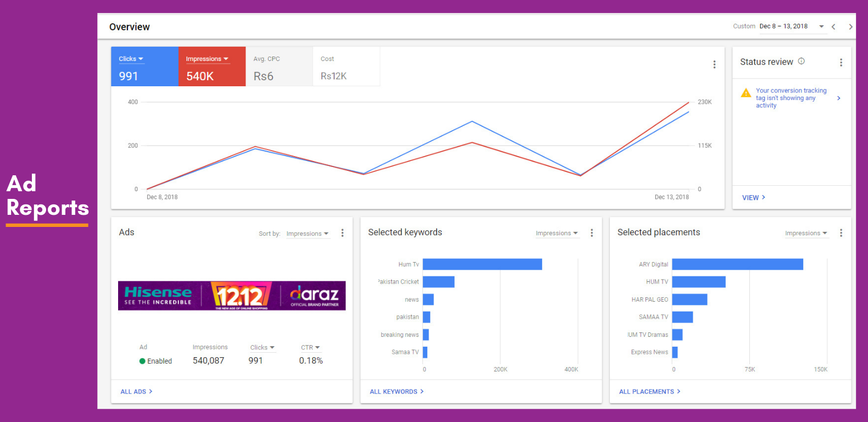Click Dec 13, 2018 axis label

tap(671, 197)
